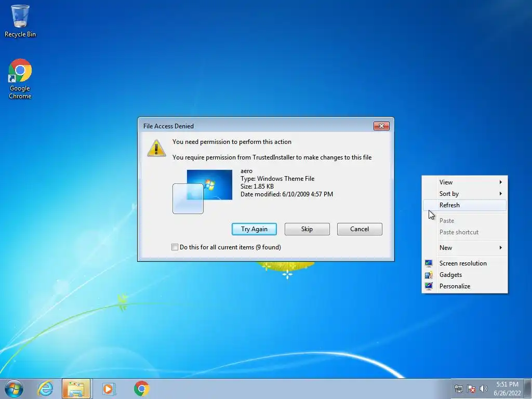Click the disabled Paste entry

464,220
